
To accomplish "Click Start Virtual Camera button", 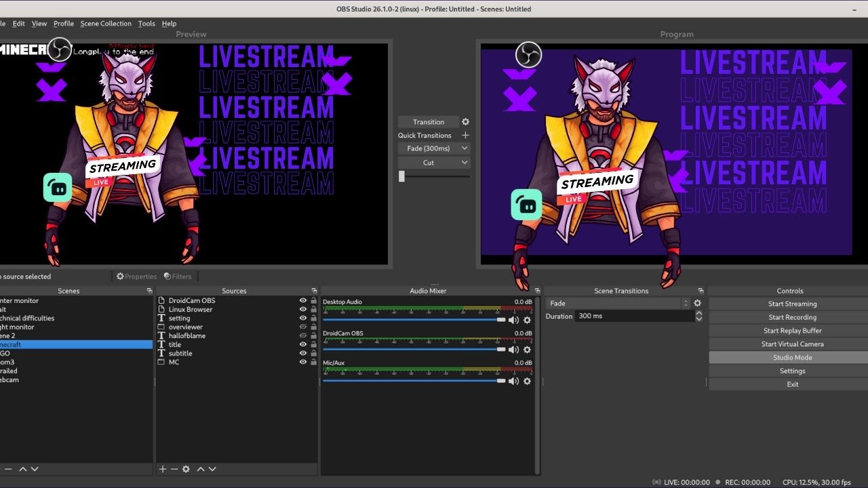I will [x=792, y=344].
